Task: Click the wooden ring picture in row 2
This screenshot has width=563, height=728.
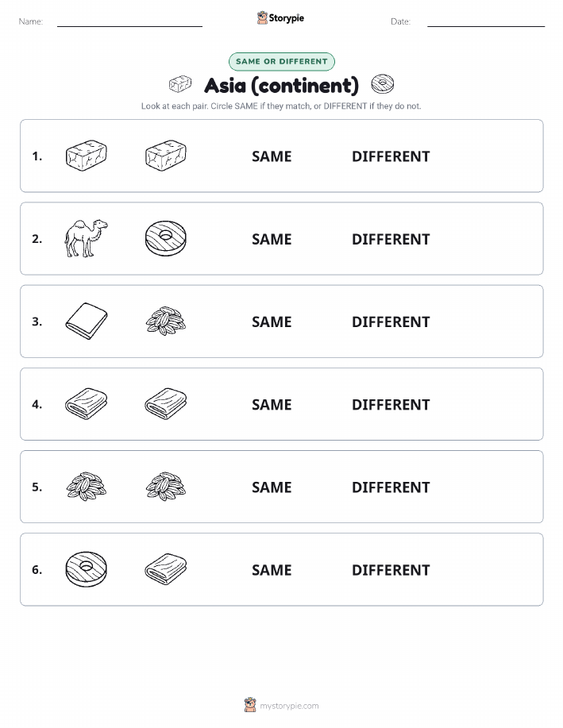Action: click(166, 238)
